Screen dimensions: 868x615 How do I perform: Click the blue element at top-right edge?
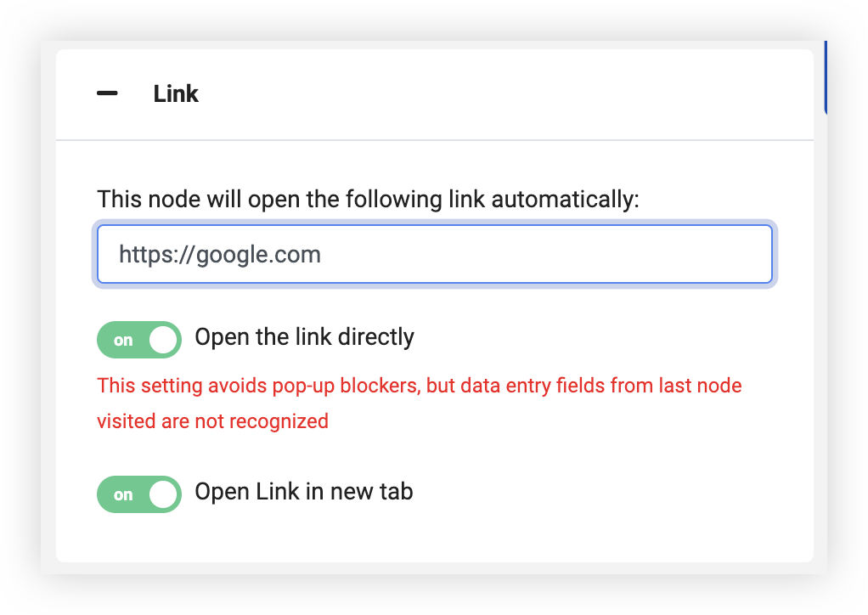(x=826, y=76)
